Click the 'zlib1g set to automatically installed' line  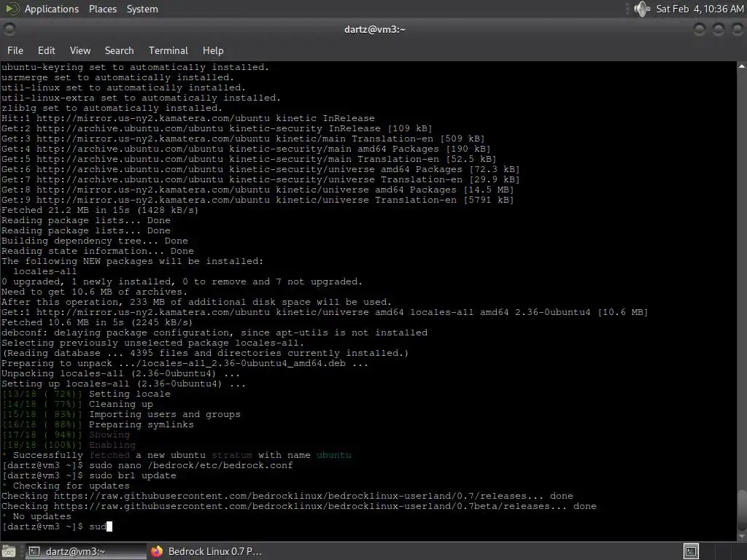click(112, 108)
